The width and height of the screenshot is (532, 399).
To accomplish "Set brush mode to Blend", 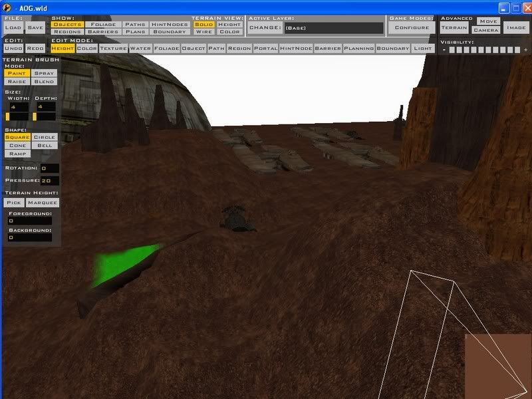I will (x=44, y=81).
